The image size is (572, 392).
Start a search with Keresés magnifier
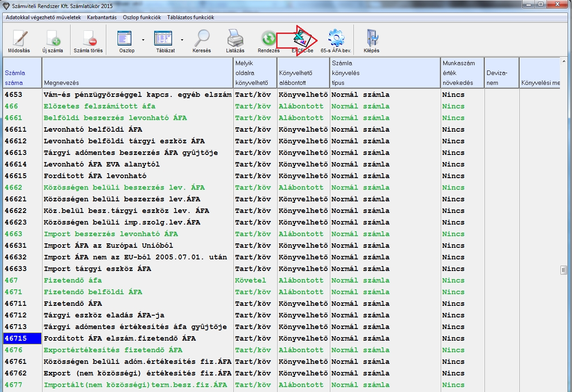[202, 39]
